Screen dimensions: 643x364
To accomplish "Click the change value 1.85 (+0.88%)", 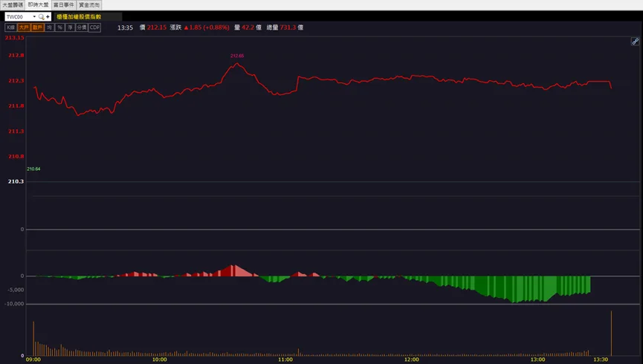I will [x=209, y=27].
